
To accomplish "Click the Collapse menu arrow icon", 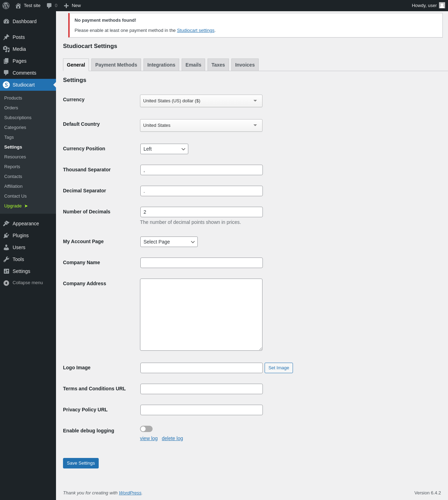I will click(x=6, y=283).
